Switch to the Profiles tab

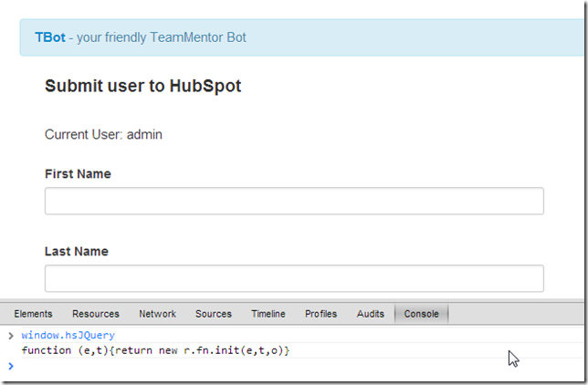(x=321, y=314)
